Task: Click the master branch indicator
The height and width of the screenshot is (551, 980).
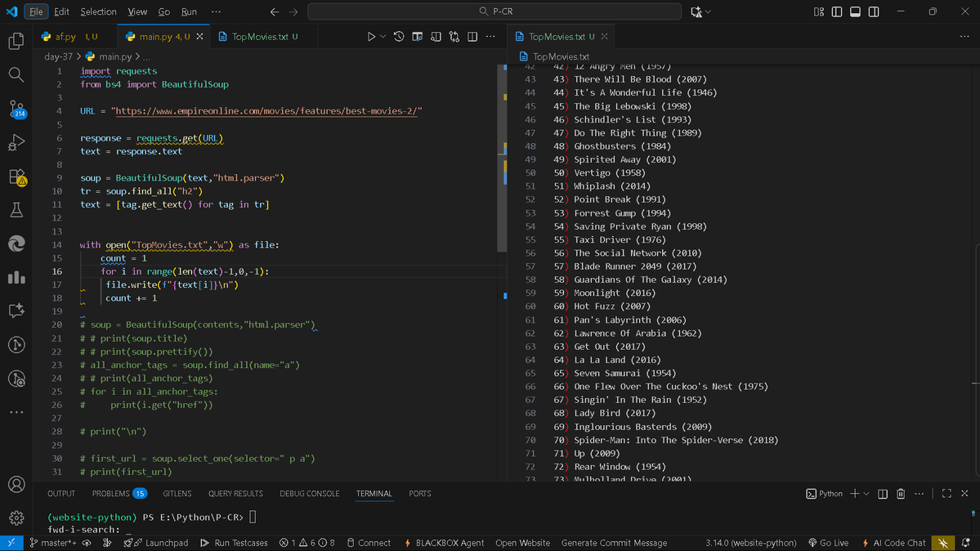Action: [x=53, y=543]
